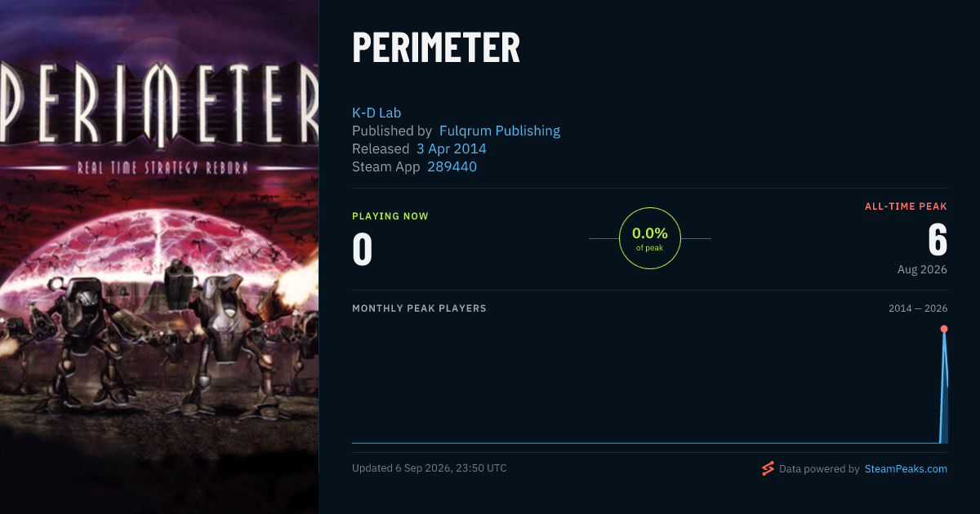Screen dimensions: 980x514
Task: Open the SteamPeaks.com link
Action: pos(906,469)
